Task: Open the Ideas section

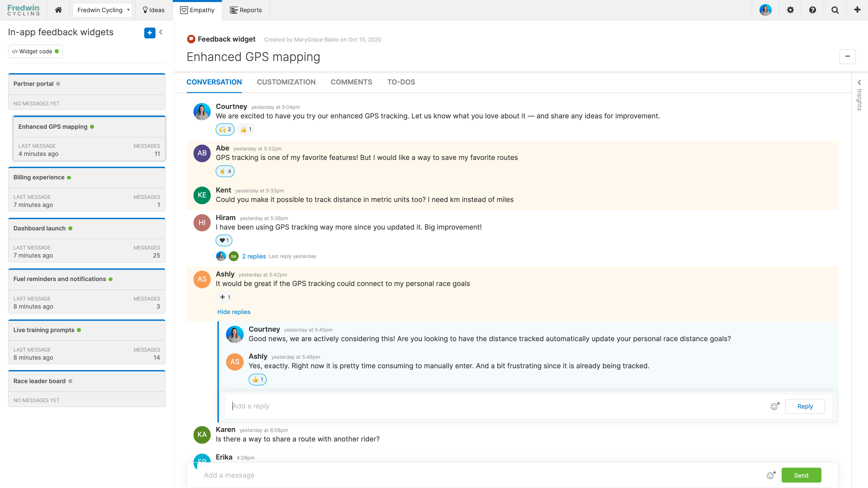Action: (153, 10)
